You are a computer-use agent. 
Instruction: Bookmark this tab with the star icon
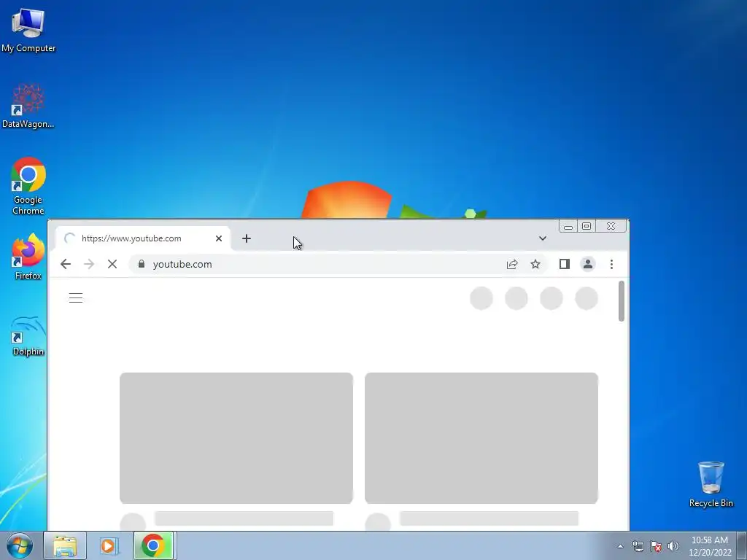tap(535, 264)
